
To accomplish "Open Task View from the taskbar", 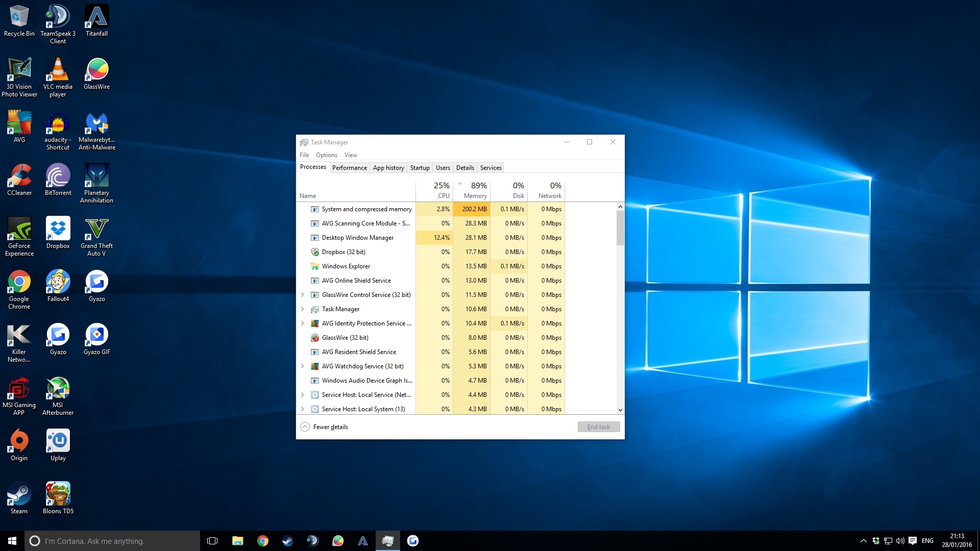I will click(212, 541).
